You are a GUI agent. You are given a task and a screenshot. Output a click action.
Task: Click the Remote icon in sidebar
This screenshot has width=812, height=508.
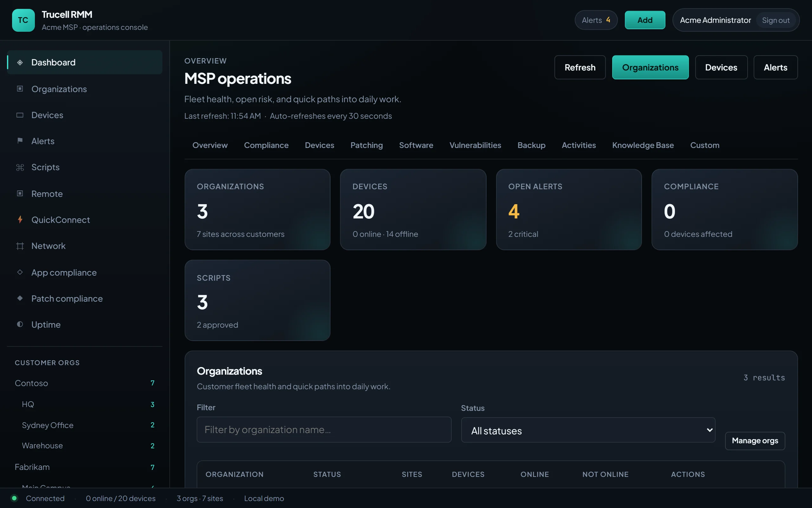pos(20,194)
